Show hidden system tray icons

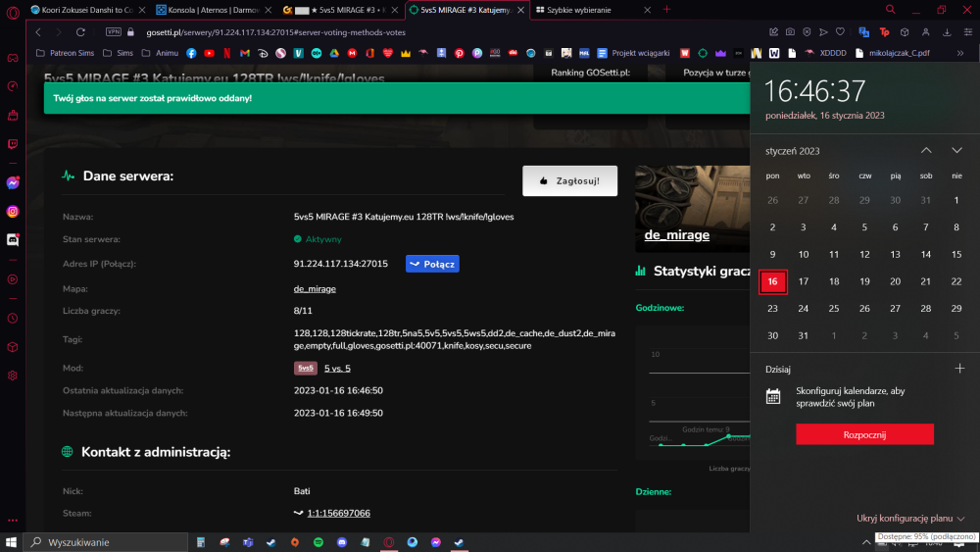866,542
